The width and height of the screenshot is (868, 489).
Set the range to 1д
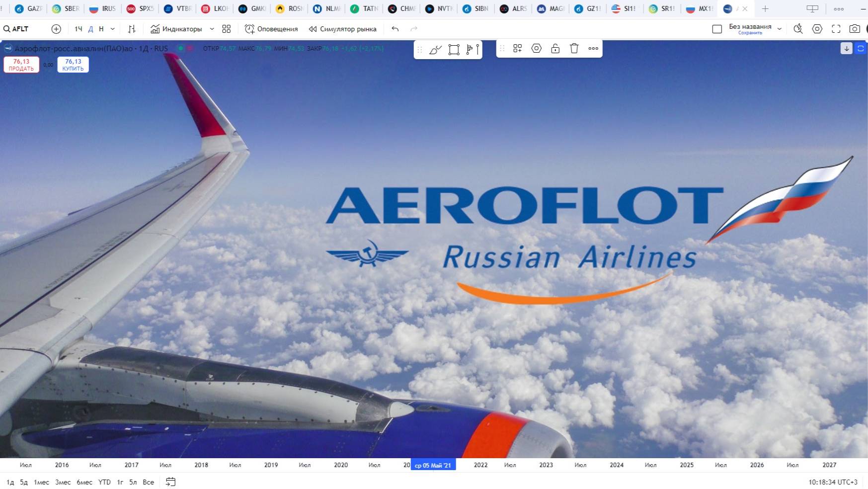click(10, 482)
